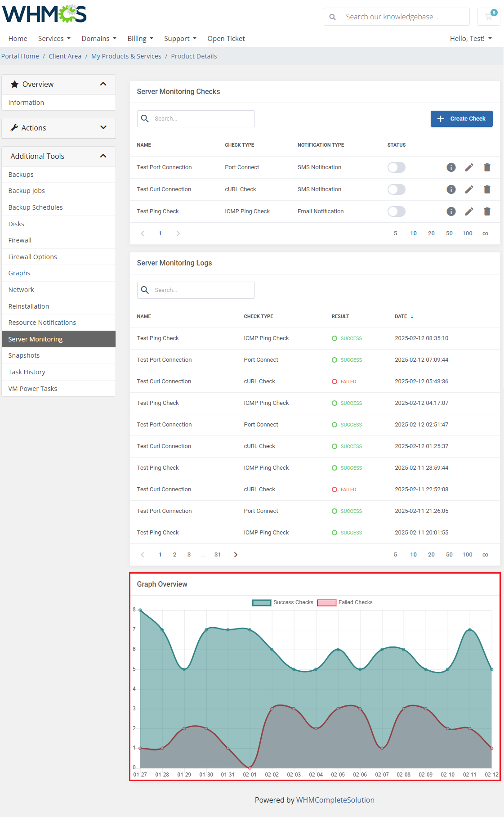Enable the Test Curl Connection status toggle
The width and height of the screenshot is (504, 817).
pyautogui.click(x=397, y=189)
